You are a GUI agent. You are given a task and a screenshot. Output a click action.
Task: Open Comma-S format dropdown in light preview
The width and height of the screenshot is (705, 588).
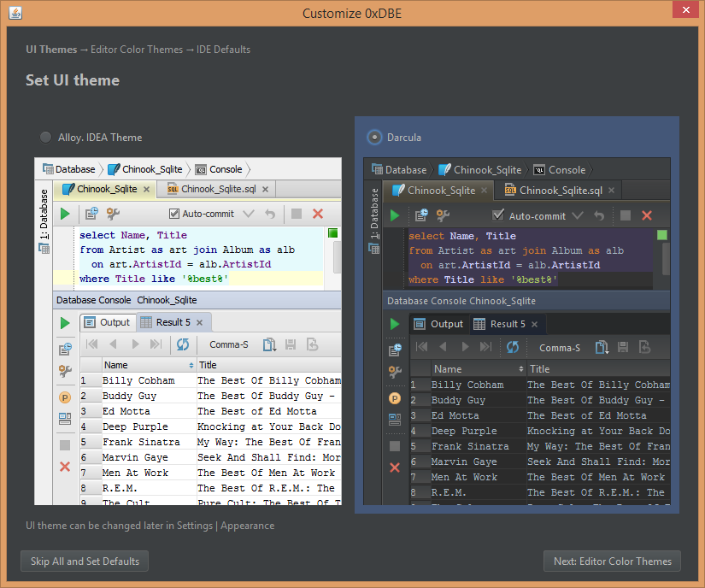point(228,344)
